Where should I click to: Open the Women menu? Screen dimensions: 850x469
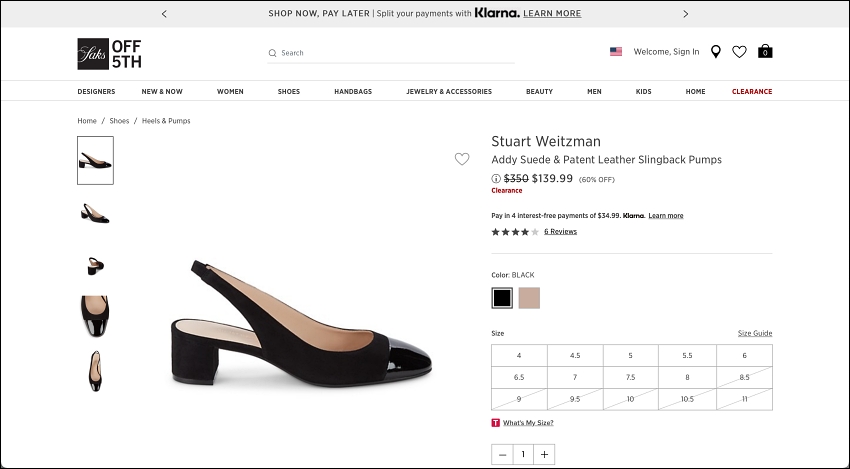230,92
